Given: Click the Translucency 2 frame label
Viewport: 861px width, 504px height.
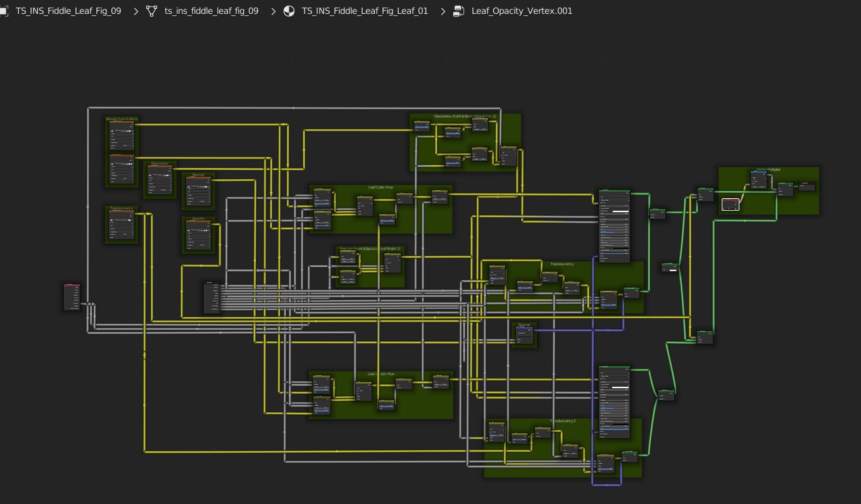Looking at the screenshot, I should click(x=562, y=421).
